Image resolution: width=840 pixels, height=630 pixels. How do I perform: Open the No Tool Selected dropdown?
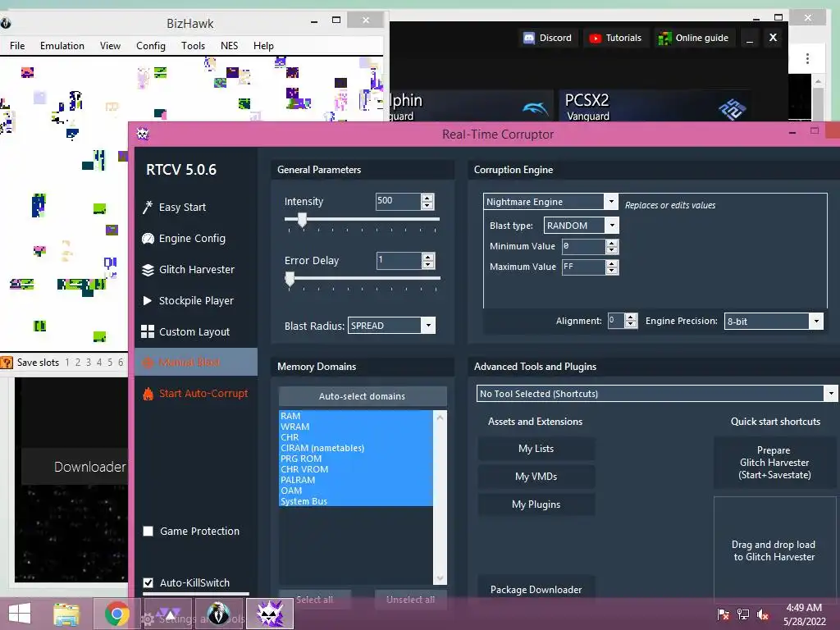(831, 394)
